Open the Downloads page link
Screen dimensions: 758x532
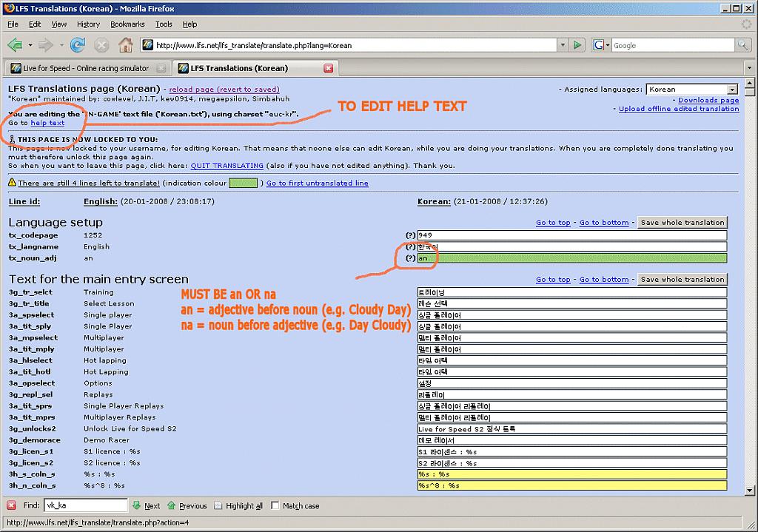[708, 100]
